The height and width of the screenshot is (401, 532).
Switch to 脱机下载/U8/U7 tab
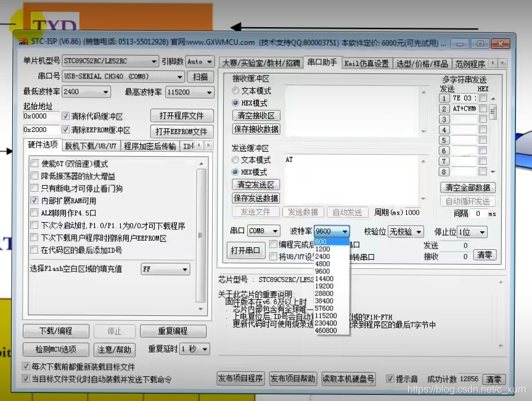click(91, 146)
